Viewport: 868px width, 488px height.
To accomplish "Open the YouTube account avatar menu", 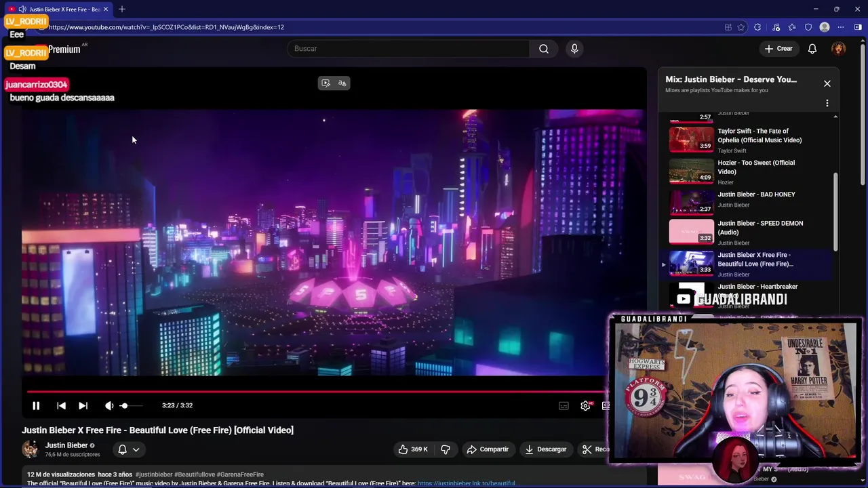I will coord(839,49).
